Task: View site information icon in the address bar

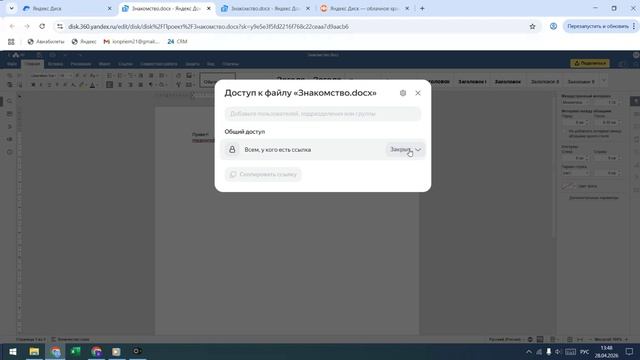Action: click(60, 26)
